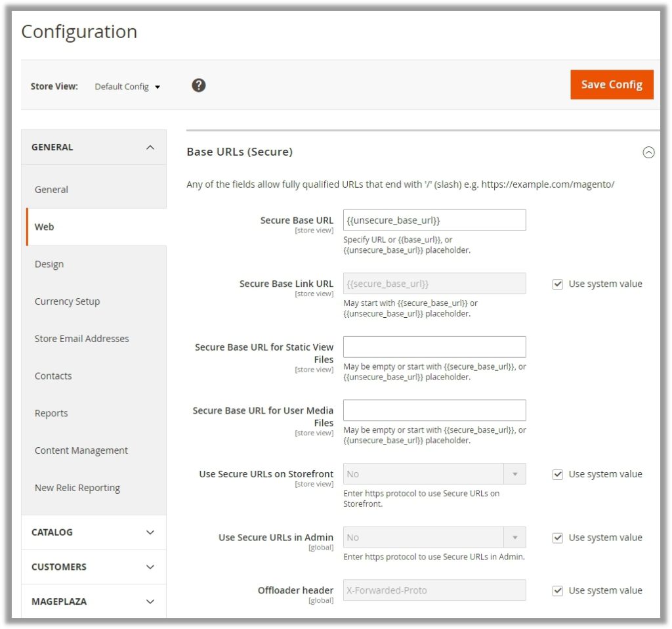
Task: Click the Save Config button
Action: pyautogui.click(x=612, y=85)
